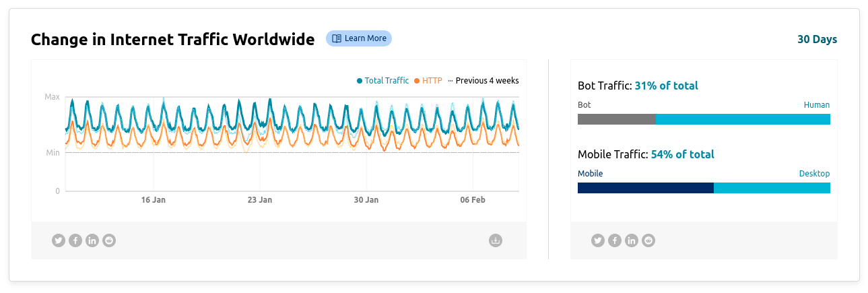Toggle Total Traffic series in legend
868x293 pixels.
click(382, 81)
